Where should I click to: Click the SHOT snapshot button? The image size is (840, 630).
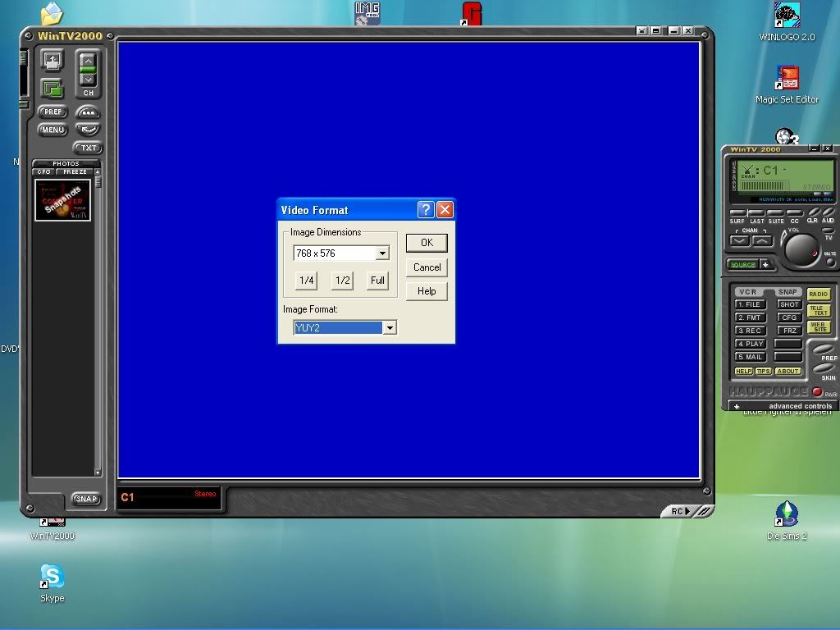[x=789, y=304]
